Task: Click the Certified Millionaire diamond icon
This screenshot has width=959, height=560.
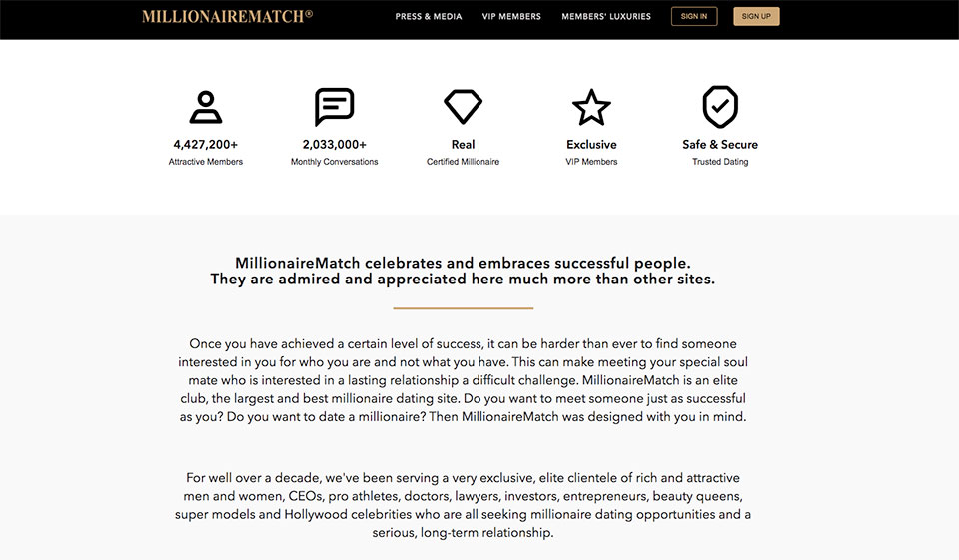Action: tap(463, 106)
